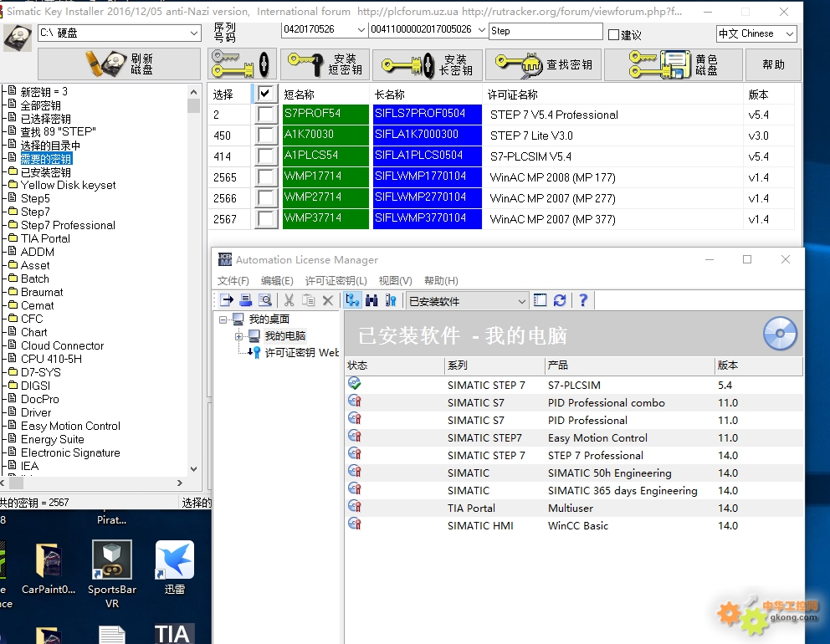Screen dimensions: 830x644
Task: Open the 文件(F) menu in License Manager
Action: click(233, 280)
